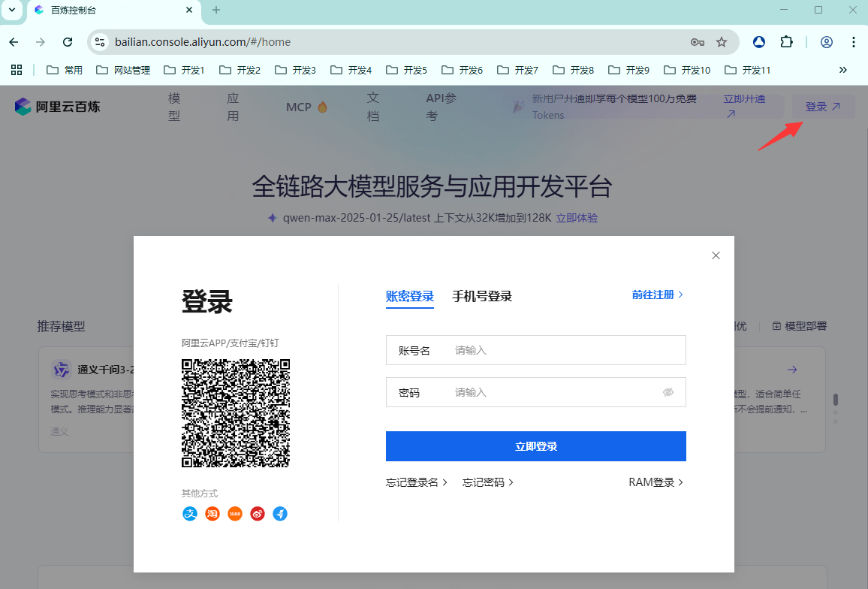868x589 pixels.
Task: Open the tab search dropdown
Action: (11, 10)
